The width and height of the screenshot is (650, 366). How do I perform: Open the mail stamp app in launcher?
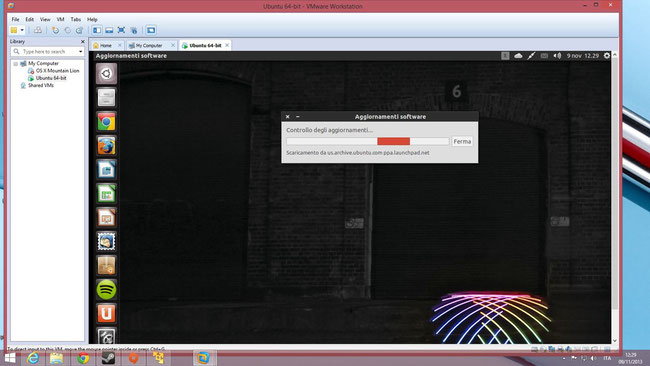click(x=107, y=241)
